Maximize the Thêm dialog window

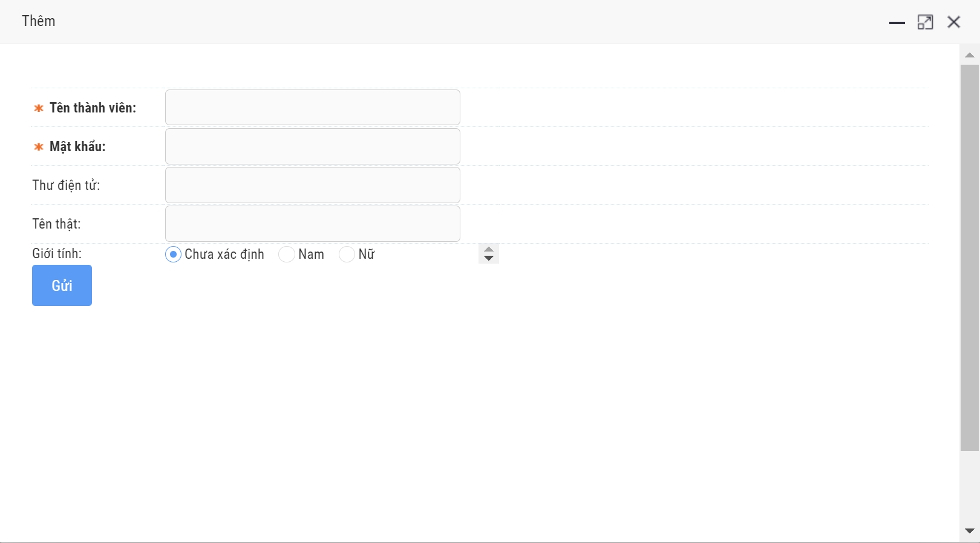925,22
